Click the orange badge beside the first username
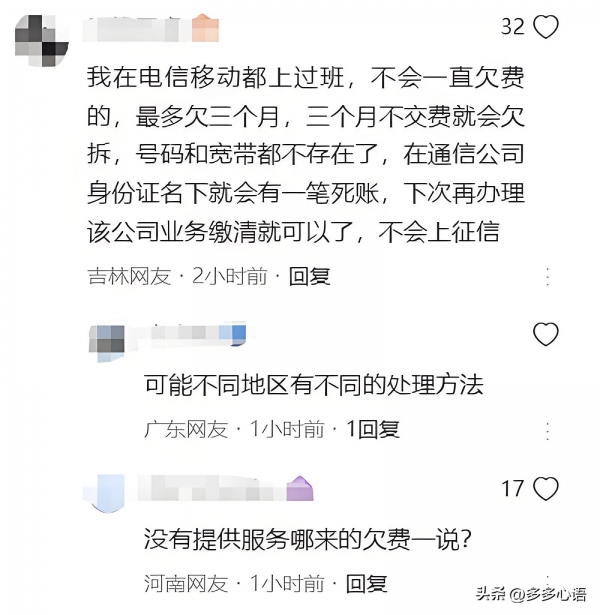600x615 pixels. pyautogui.click(x=205, y=27)
